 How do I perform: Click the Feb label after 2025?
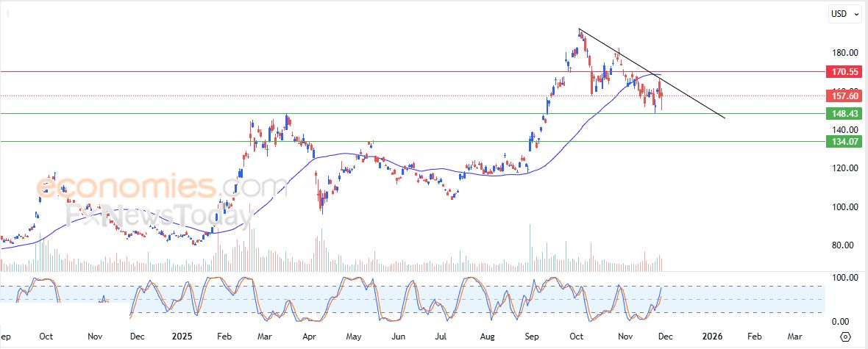(224, 337)
